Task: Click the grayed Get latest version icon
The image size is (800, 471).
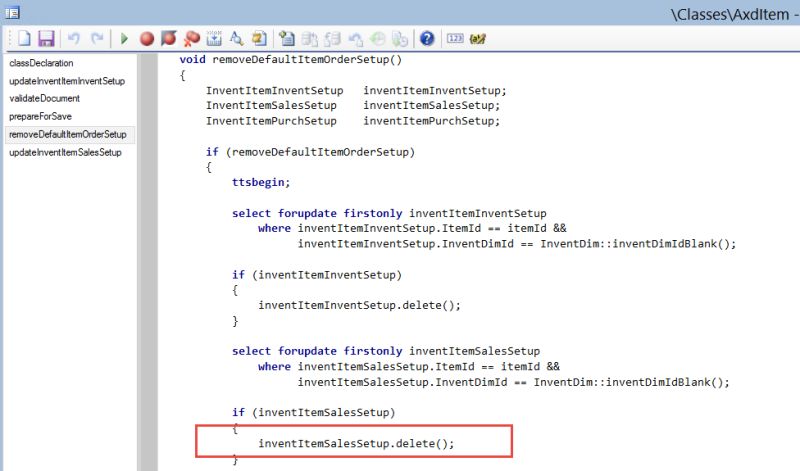Action: tap(400, 39)
